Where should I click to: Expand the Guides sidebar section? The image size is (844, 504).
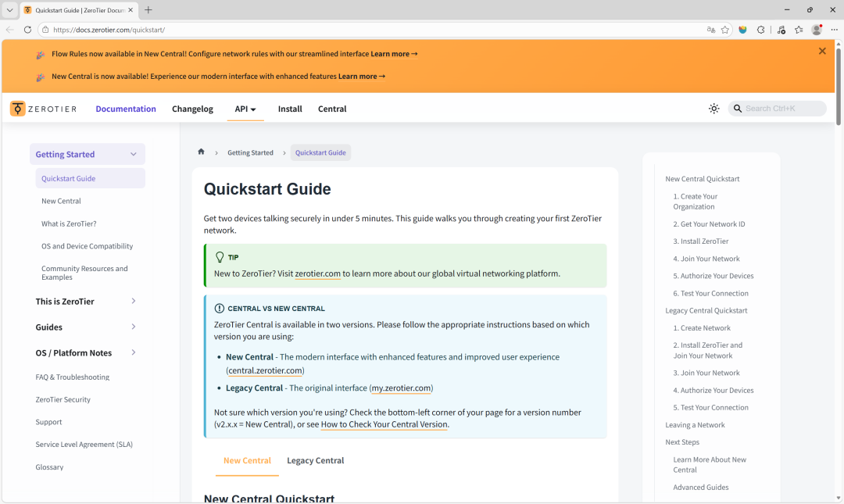point(134,327)
